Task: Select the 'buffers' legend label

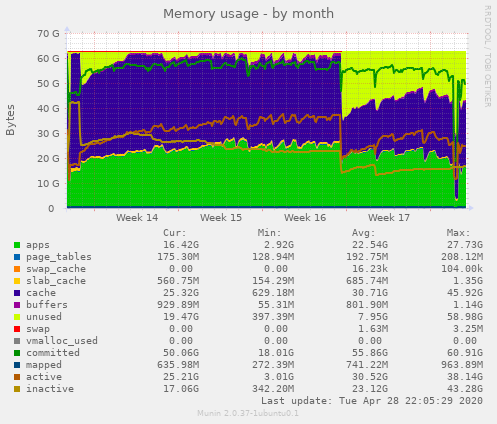Action: pyautogui.click(x=47, y=305)
